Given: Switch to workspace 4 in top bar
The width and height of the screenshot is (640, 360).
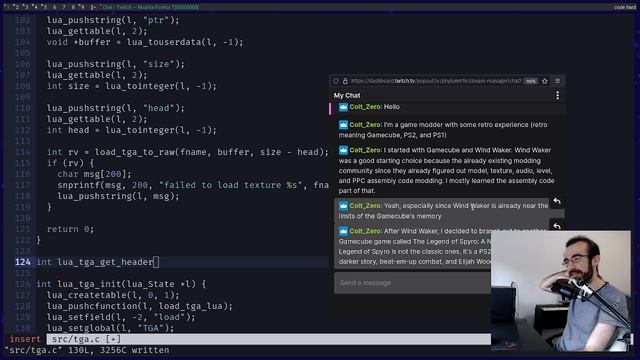Looking at the screenshot, I should [35, 7].
